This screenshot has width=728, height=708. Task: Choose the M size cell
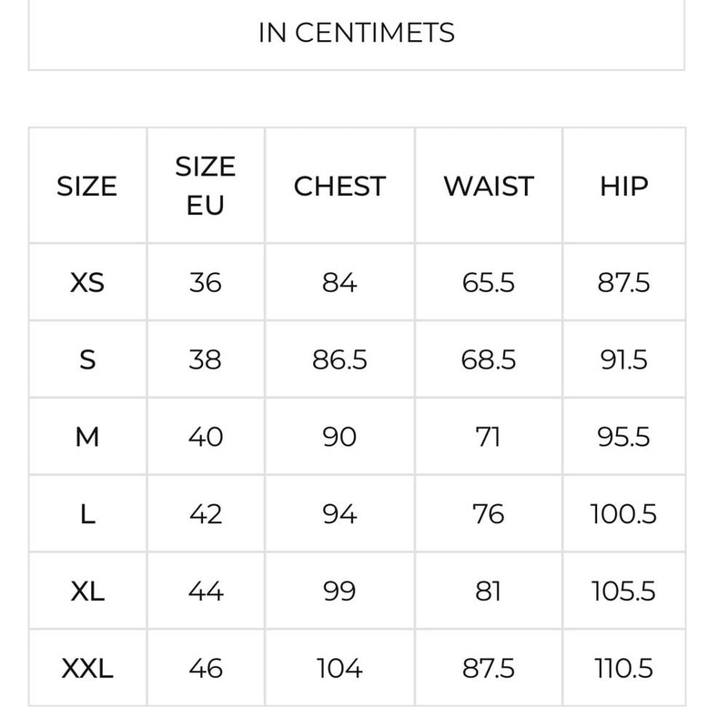(87, 437)
